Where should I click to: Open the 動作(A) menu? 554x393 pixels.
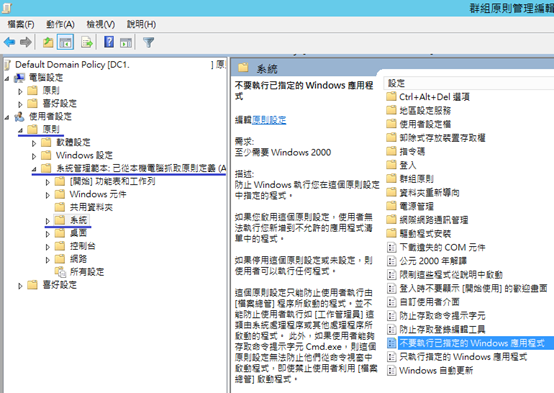(60, 24)
